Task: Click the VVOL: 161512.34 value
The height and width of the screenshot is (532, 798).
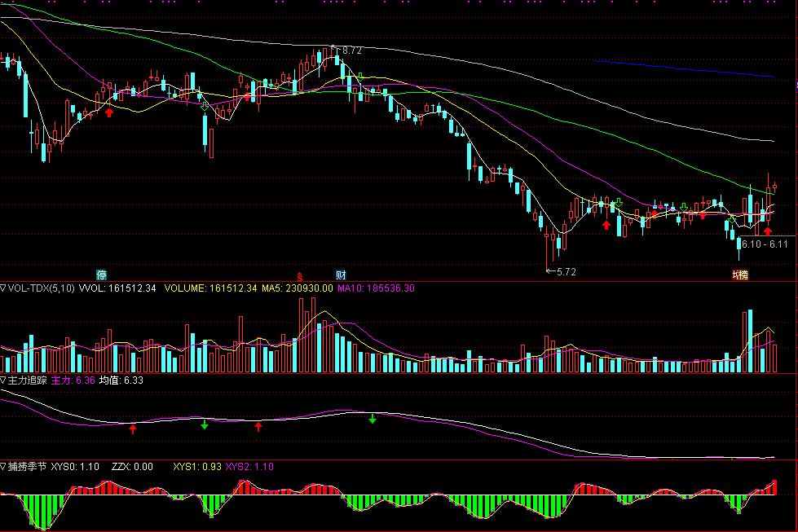Action: coord(117,288)
